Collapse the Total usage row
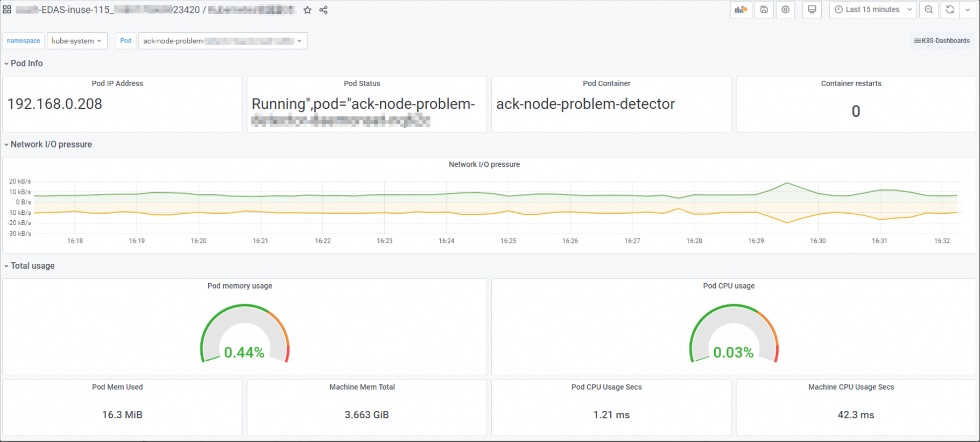The width and height of the screenshot is (980, 442). coord(30,266)
